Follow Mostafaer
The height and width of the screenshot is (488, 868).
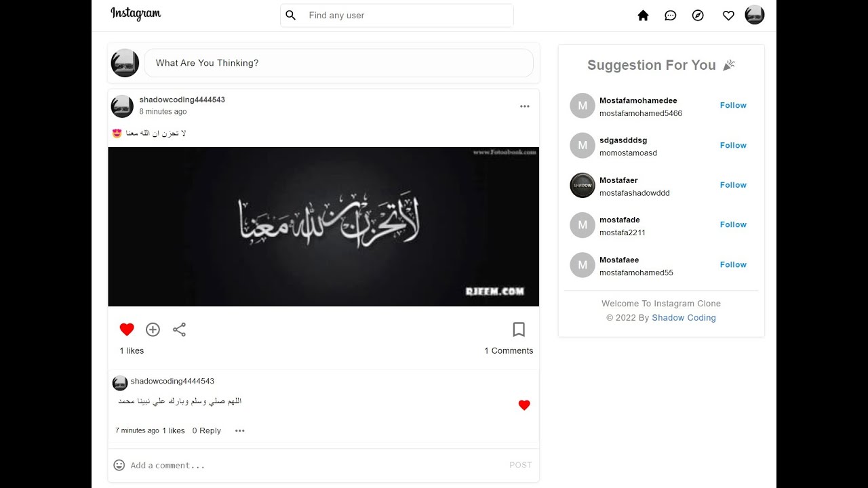[x=733, y=185]
